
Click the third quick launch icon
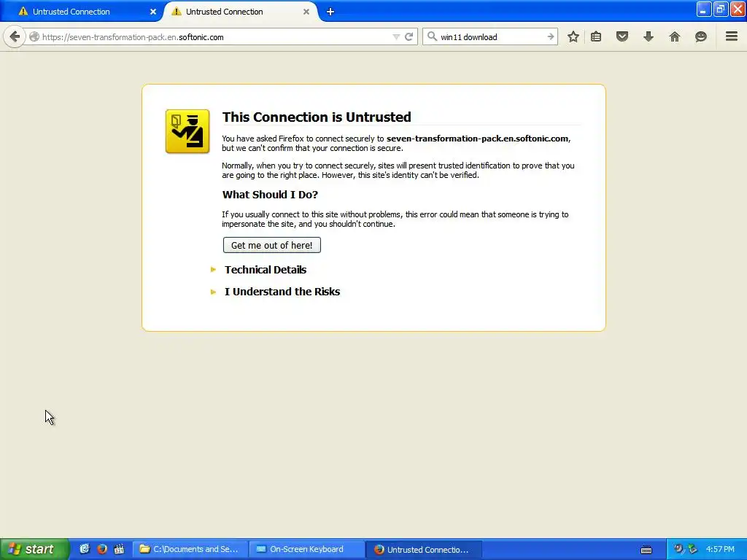pos(119,549)
